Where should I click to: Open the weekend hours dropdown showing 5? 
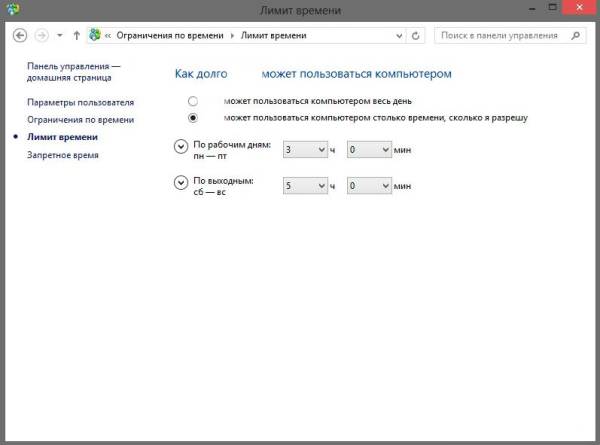(305, 185)
